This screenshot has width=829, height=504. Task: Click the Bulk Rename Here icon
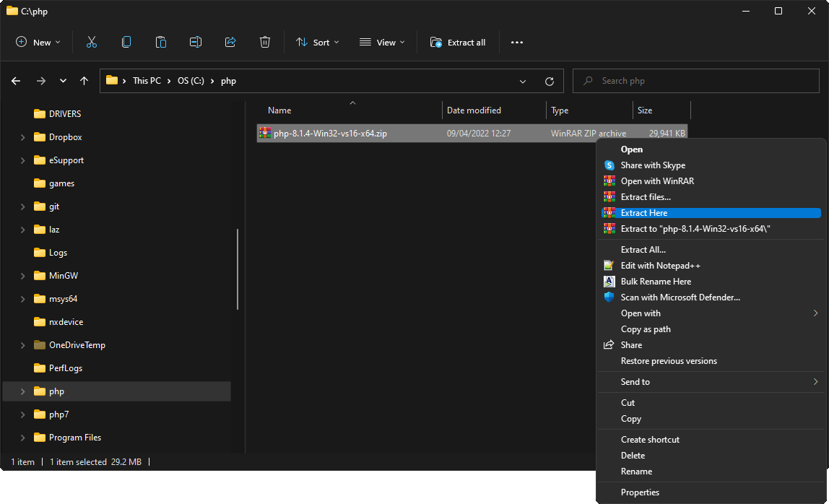(609, 282)
